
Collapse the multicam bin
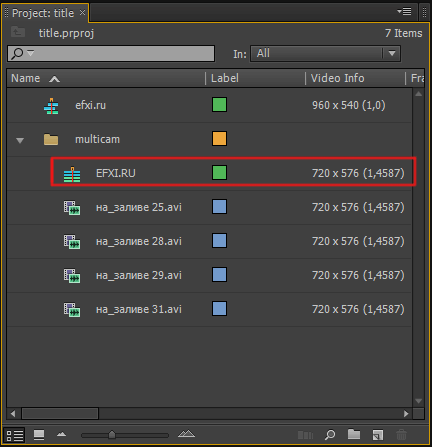20,140
